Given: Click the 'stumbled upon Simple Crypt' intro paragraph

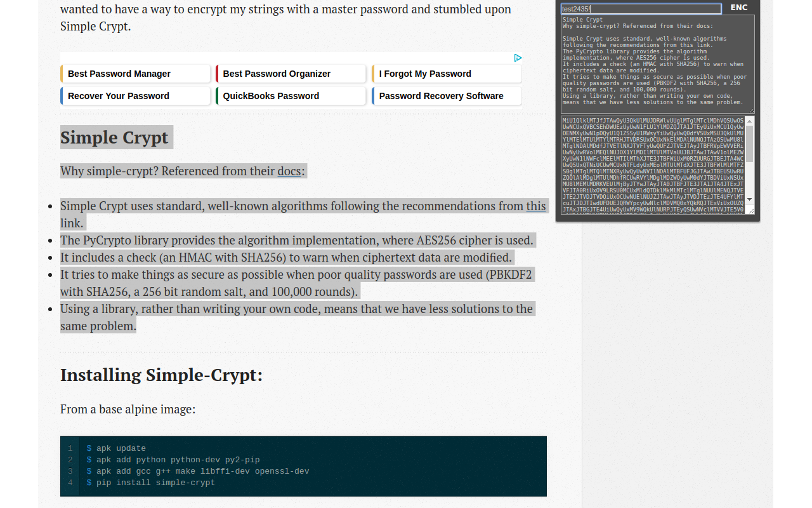Looking at the screenshot, I should (285, 18).
